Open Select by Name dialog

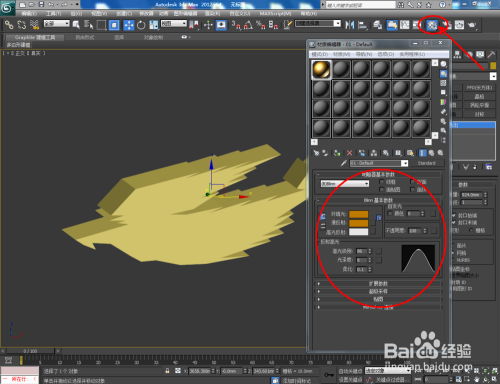tap(88, 25)
